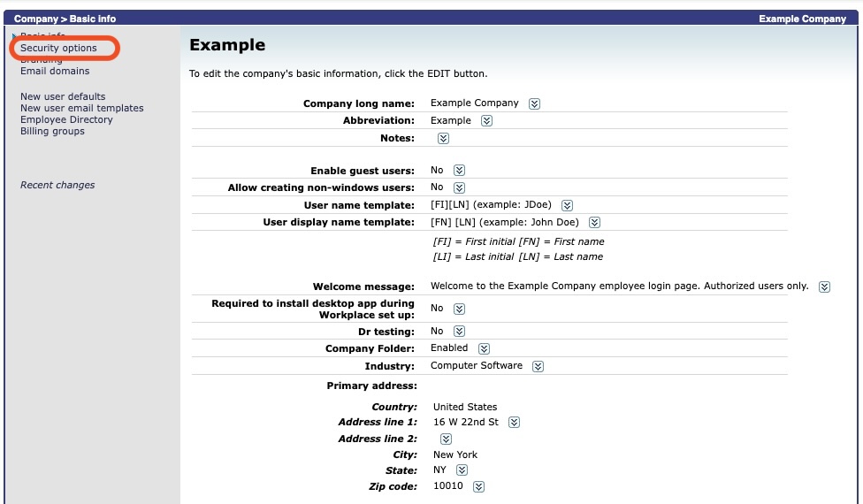View the Recent changes link

pos(57,185)
